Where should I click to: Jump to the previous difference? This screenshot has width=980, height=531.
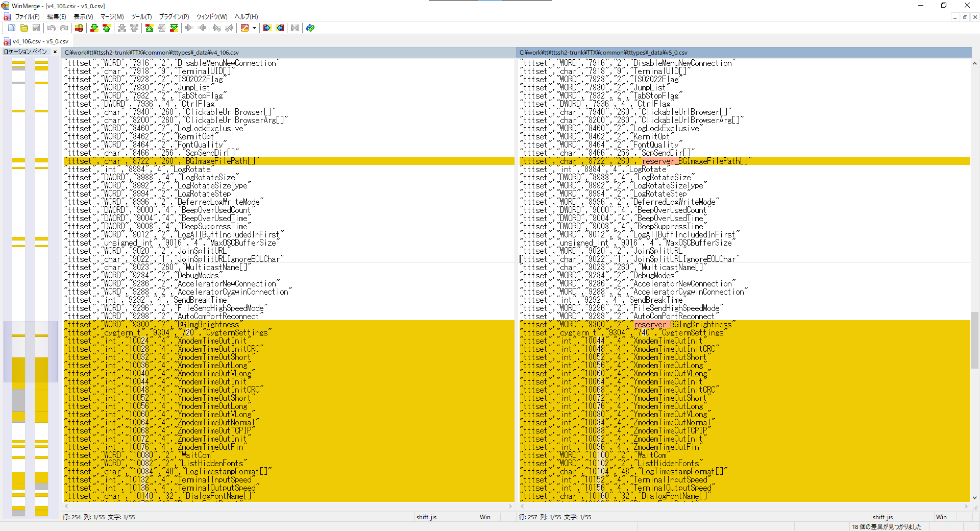[x=107, y=28]
